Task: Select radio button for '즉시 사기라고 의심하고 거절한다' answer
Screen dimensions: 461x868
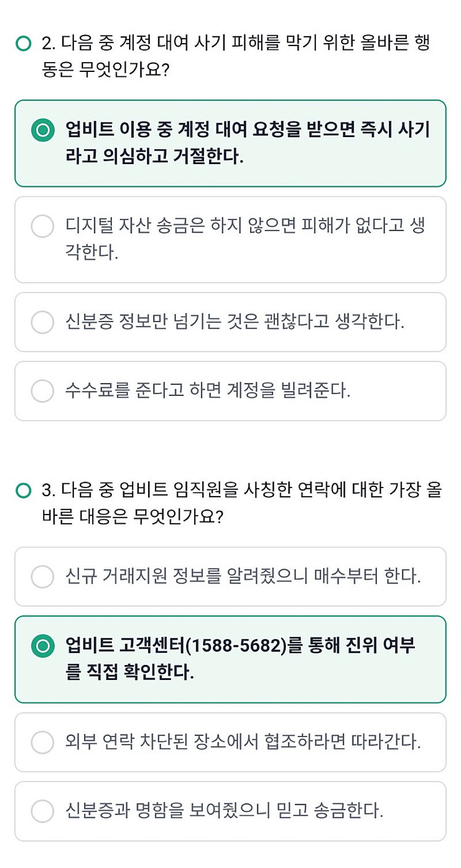Action: pos(42,130)
